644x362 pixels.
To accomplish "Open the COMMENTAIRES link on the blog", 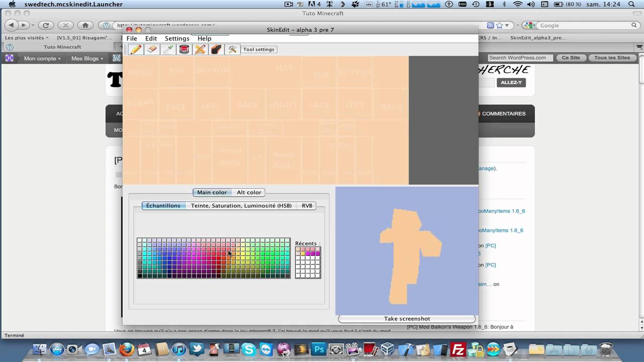I will 503,114.
